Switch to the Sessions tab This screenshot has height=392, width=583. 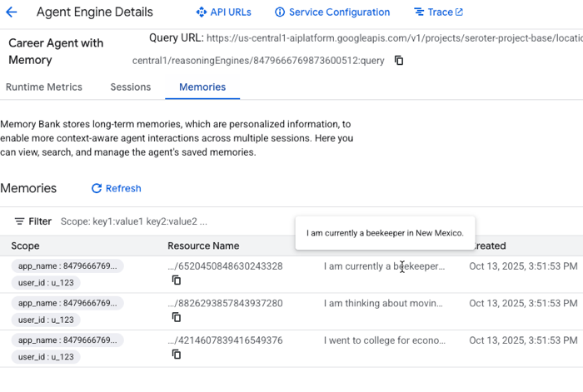coord(131,87)
